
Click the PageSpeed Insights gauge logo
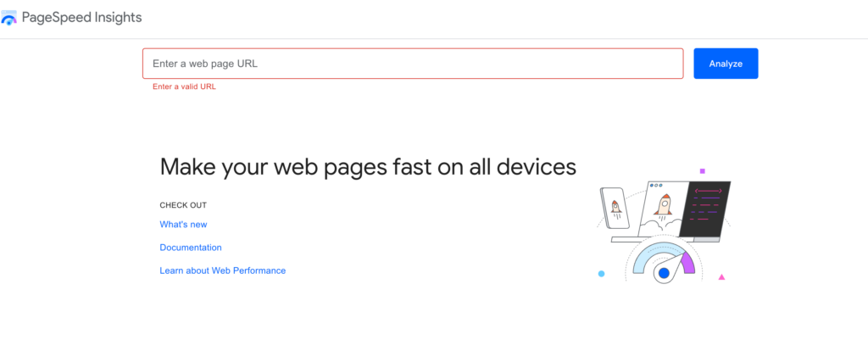[8, 18]
